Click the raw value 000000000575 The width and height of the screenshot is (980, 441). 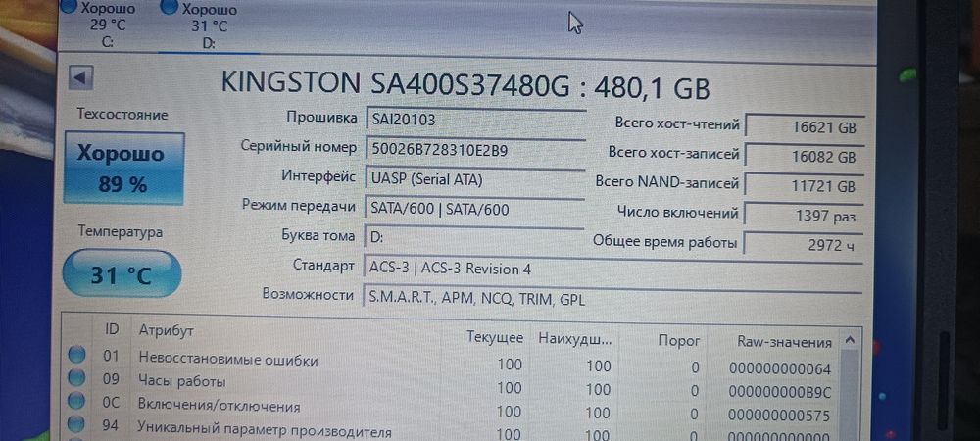click(780, 416)
